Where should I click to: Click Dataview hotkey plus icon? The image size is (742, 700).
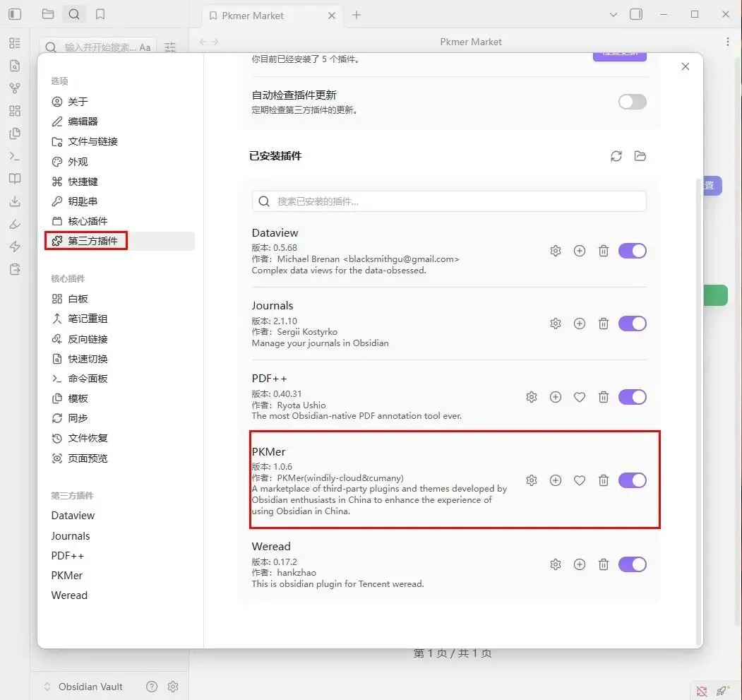click(x=579, y=251)
